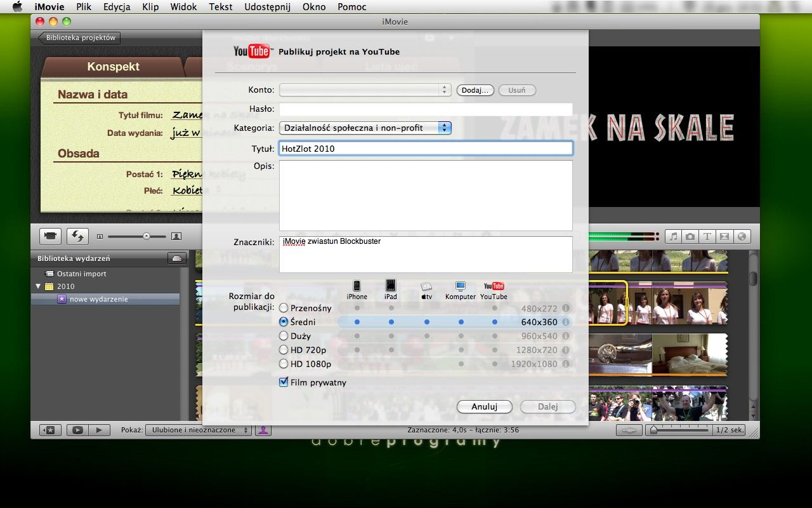812x508 pixels.
Task: Click the swap Events/Projects arrows icon
Action: (77, 236)
